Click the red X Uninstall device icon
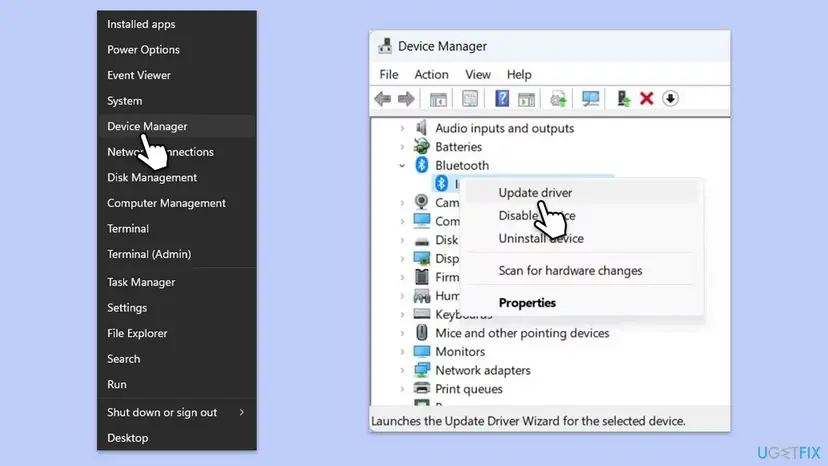This screenshot has width=828, height=466. (646, 98)
